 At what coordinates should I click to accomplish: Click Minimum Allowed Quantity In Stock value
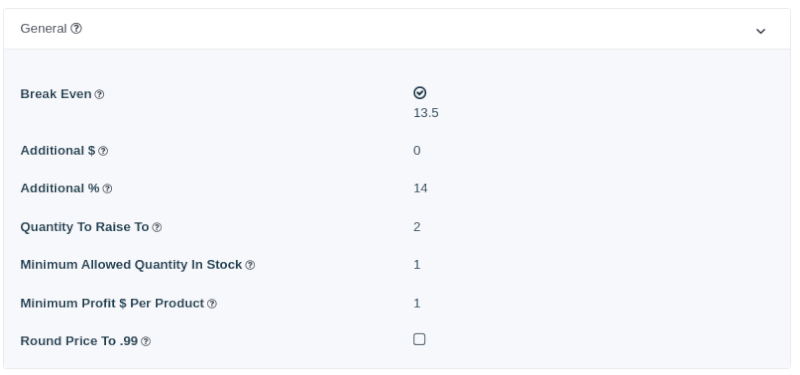tap(417, 264)
